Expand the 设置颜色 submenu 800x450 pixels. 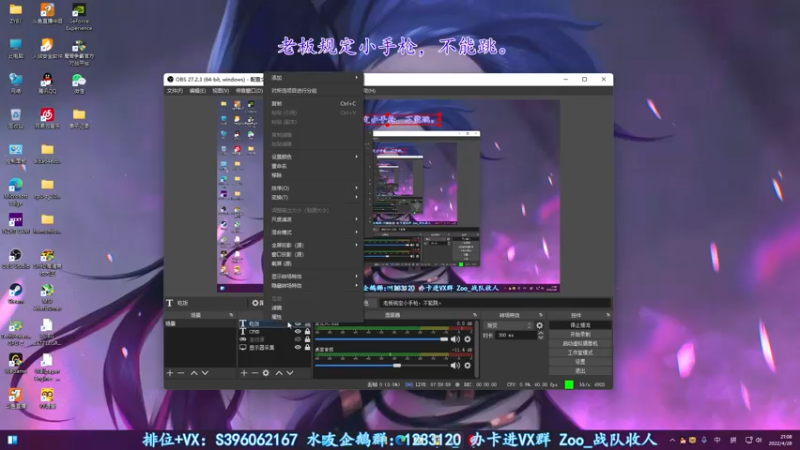tap(313, 157)
